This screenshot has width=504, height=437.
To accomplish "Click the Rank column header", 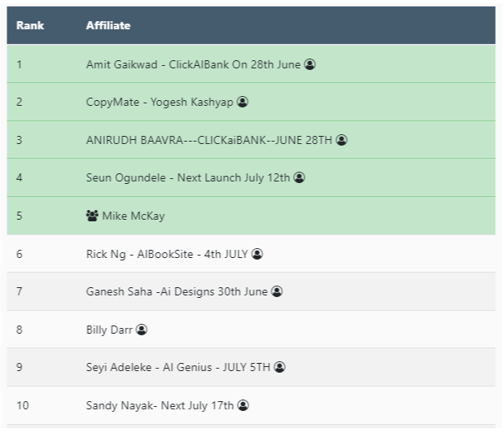I will tap(30, 25).
